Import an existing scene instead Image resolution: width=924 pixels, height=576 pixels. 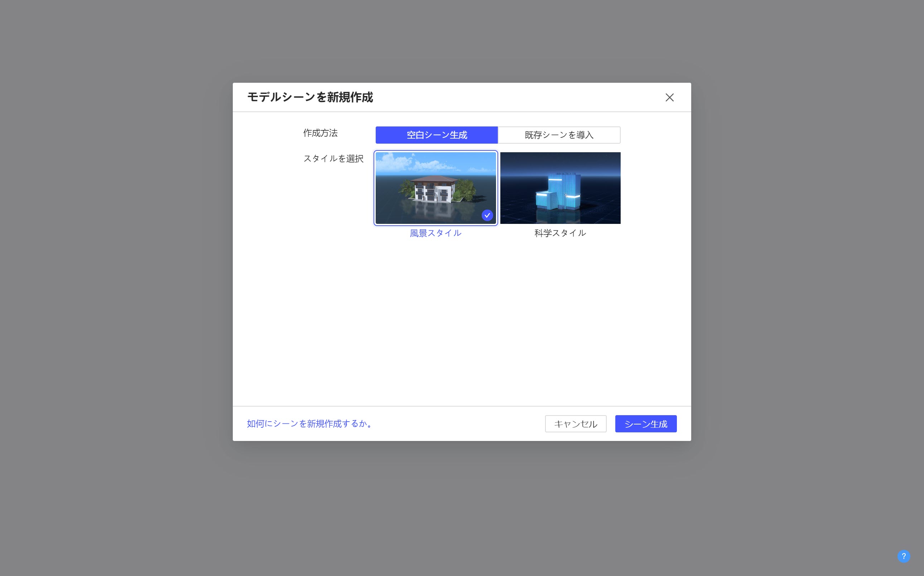(559, 135)
